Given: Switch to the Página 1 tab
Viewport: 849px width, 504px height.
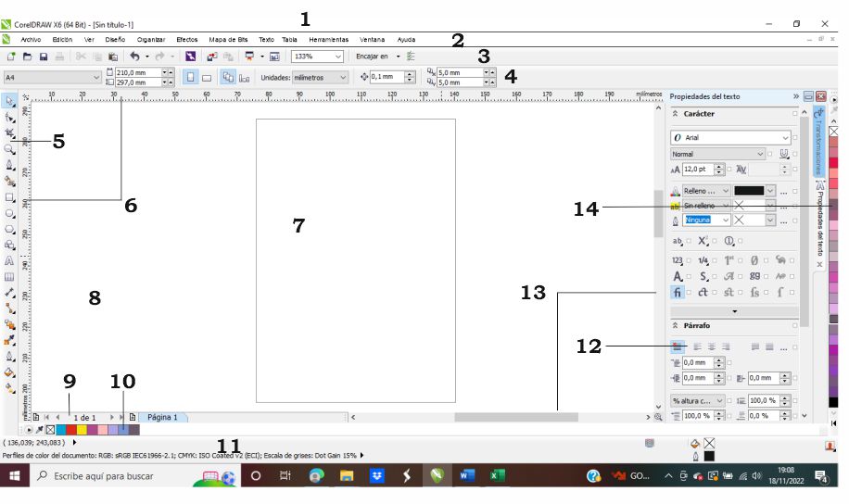Looking at the screenshot, I should [x=162, y=418].
